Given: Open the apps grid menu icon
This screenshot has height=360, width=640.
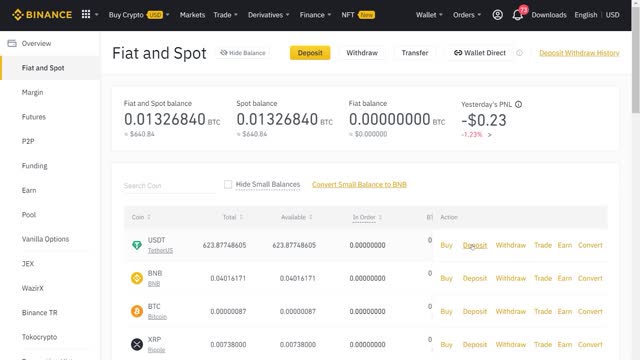Looking at the screenshot, I should [x=86, y=15].
